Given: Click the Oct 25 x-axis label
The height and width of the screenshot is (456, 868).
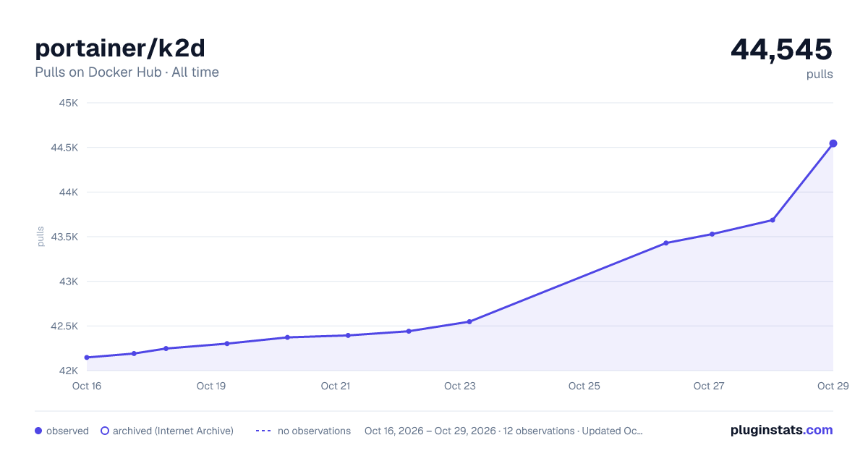Looking at the screenshot, I should tap(584, 386).
